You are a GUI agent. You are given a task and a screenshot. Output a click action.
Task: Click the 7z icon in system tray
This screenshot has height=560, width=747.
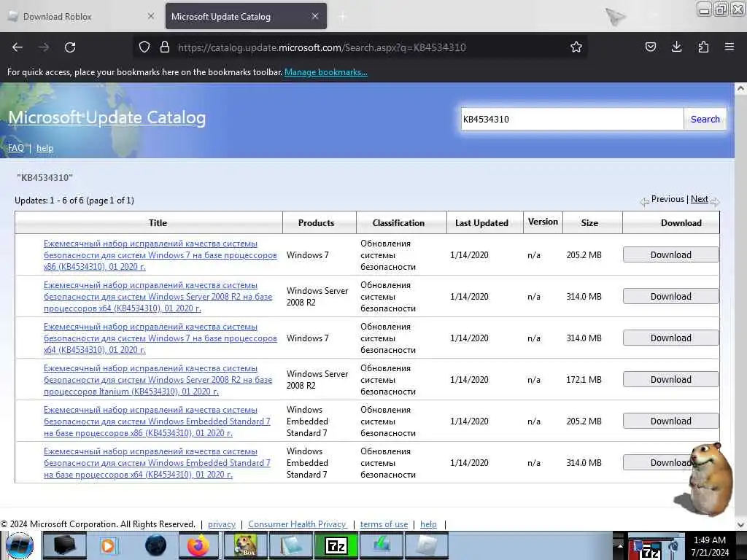(x=651, y=553)
